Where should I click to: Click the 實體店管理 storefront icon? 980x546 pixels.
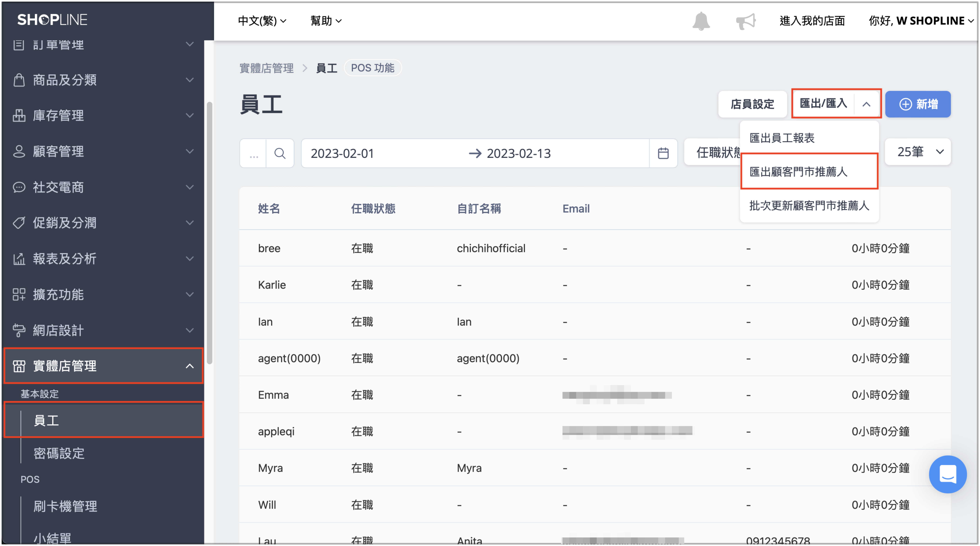[x=19, y=366]
